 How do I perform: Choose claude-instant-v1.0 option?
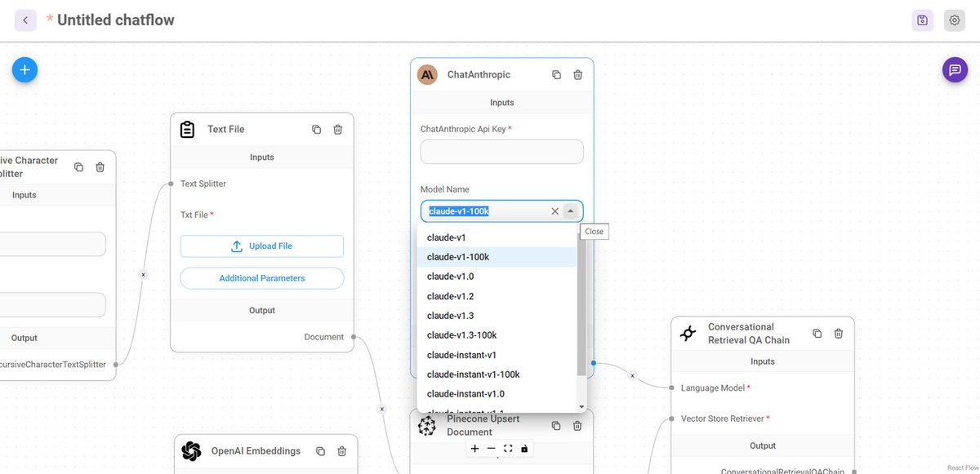click(497, 394)
